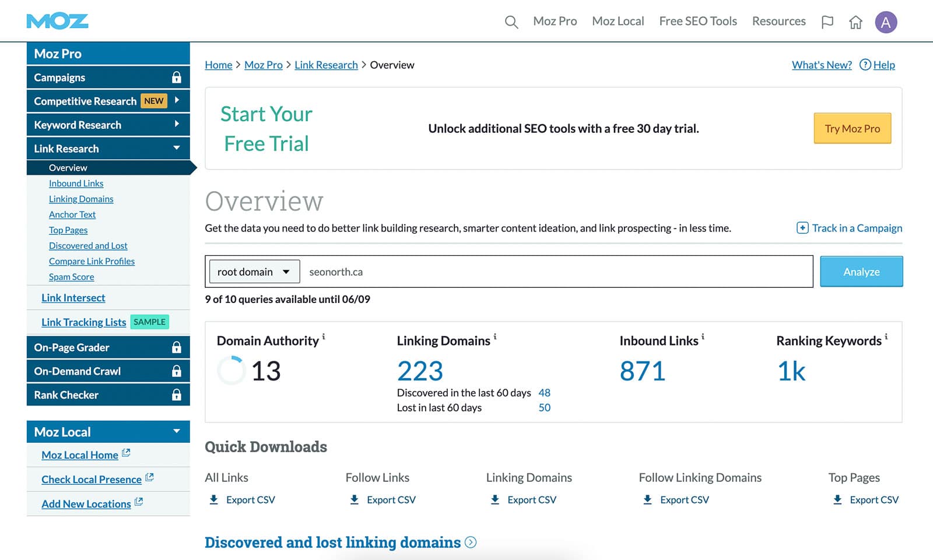This screenshot has height=560, width=933.
Task: Click Domain Authority progress circle
Action: (232, 371)
